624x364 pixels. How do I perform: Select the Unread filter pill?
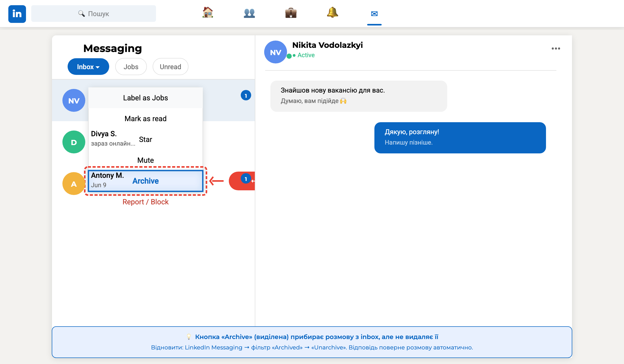click(x=171, y=67)
